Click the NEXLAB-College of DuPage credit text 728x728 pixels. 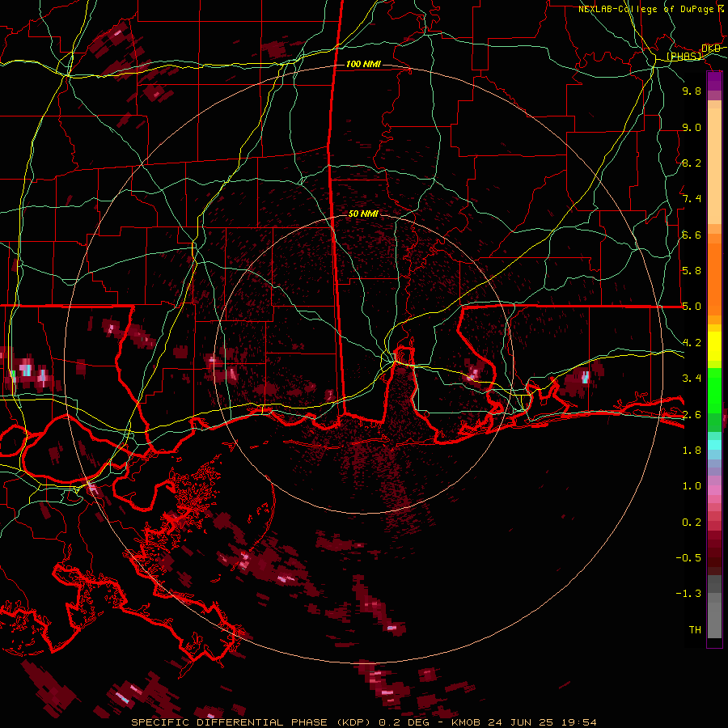click(x=646, y=9)
